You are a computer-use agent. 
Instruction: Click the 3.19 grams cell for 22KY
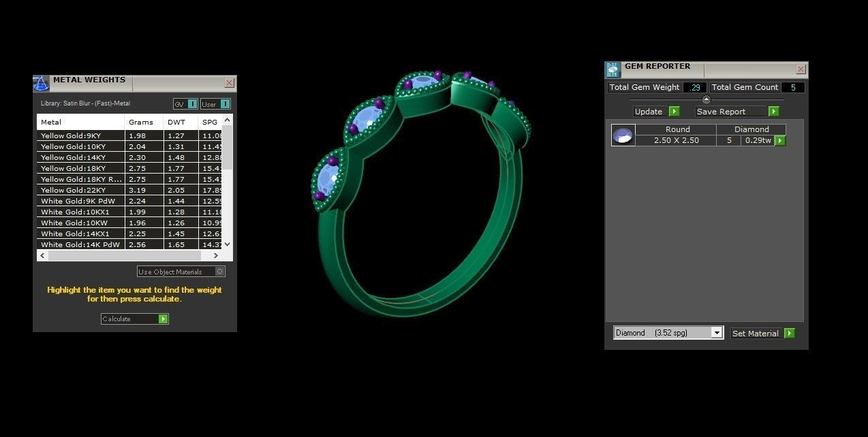(x=144, y=190)
